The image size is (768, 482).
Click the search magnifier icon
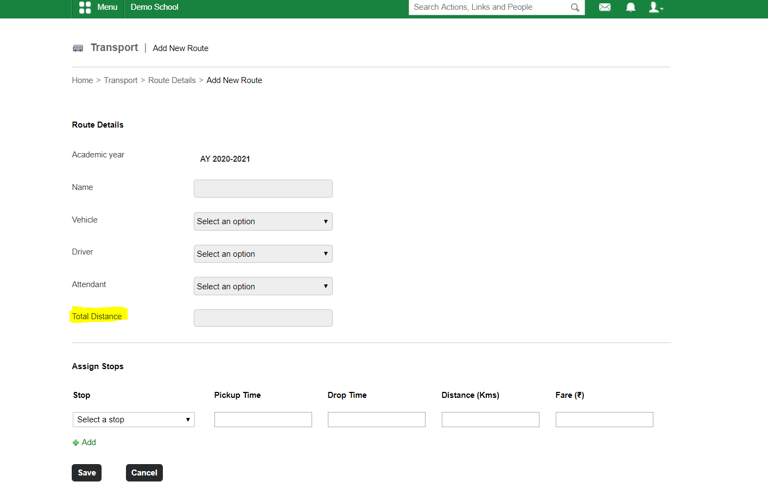tap(575, 7)
